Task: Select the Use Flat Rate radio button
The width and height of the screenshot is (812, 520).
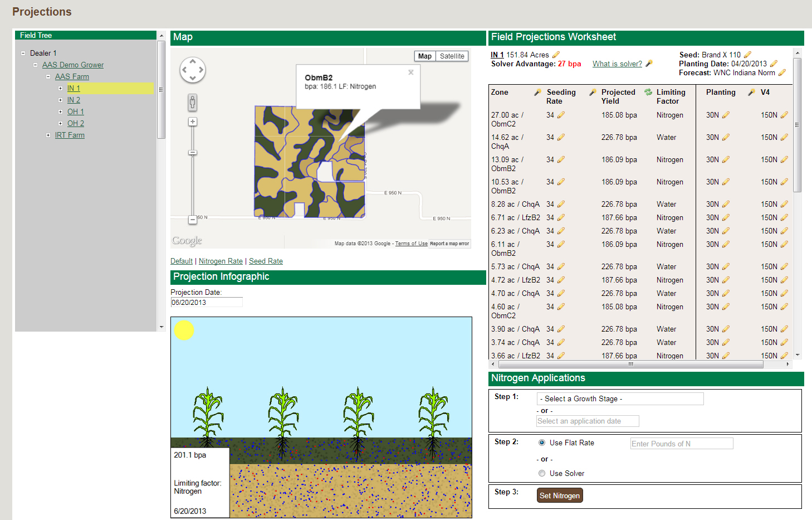Action: pos(542,443)
